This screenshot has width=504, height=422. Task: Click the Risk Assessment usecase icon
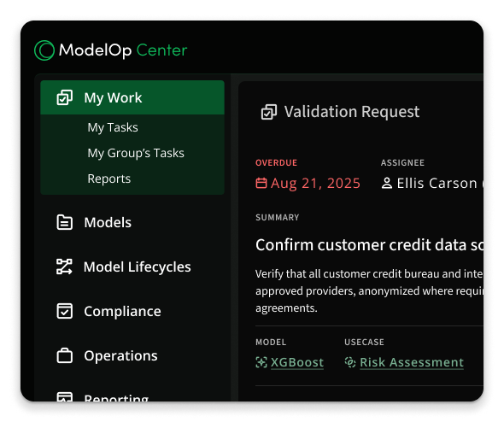click(350, 362)
